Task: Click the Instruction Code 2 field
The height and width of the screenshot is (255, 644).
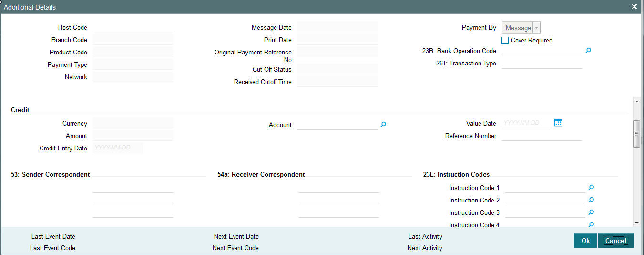Action: click(x=545, y=200)
